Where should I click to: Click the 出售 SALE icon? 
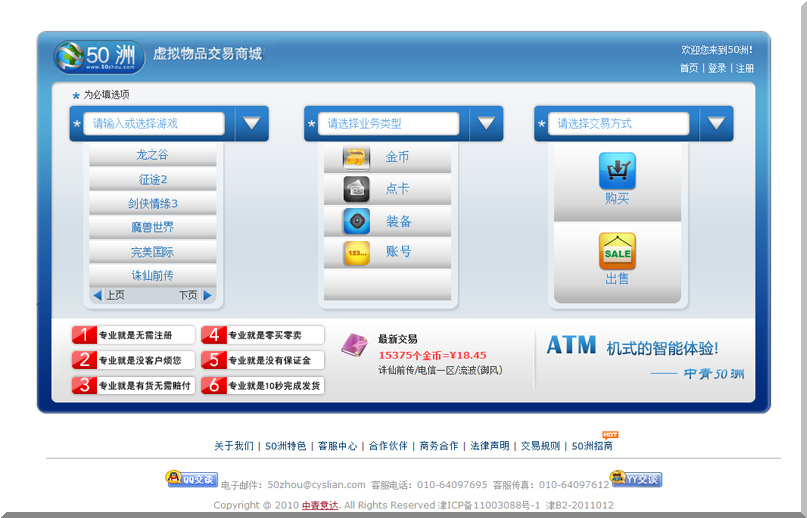pyautogui.click(x=617, y=252)
